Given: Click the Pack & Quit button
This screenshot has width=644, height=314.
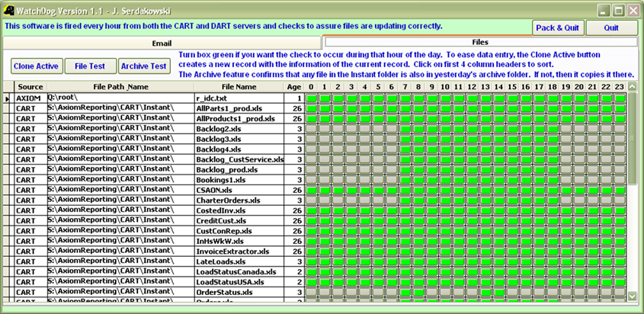Looking at the screenshot, I should point(558,28).
